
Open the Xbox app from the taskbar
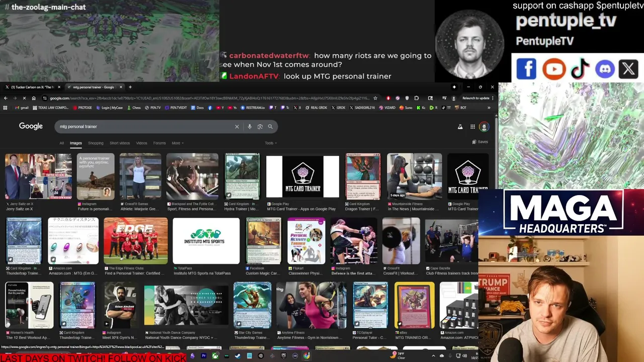point(215,356)
